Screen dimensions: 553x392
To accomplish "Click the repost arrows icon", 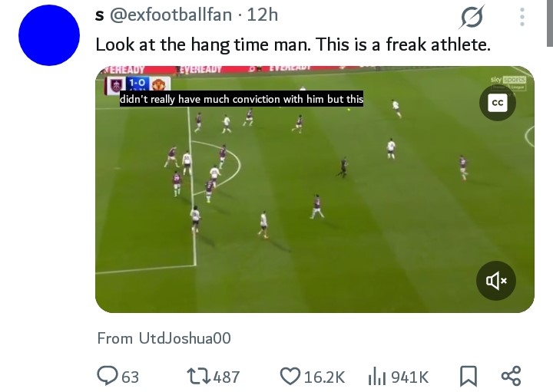I will (x=198, y=376).
